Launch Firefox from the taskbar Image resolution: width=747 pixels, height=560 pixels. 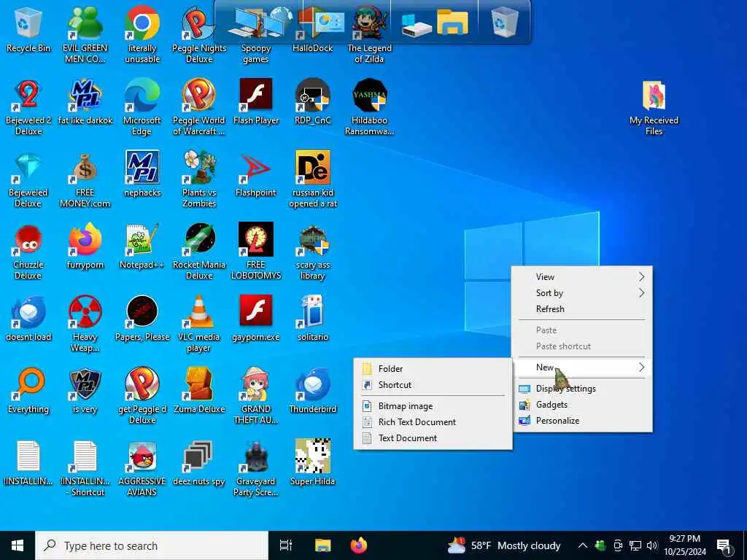[x=359, y=545]
